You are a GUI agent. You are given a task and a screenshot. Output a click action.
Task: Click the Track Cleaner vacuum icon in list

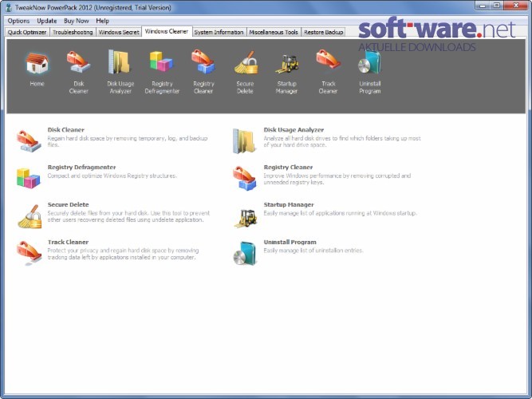pyautogui.click(x=30, y=253)
